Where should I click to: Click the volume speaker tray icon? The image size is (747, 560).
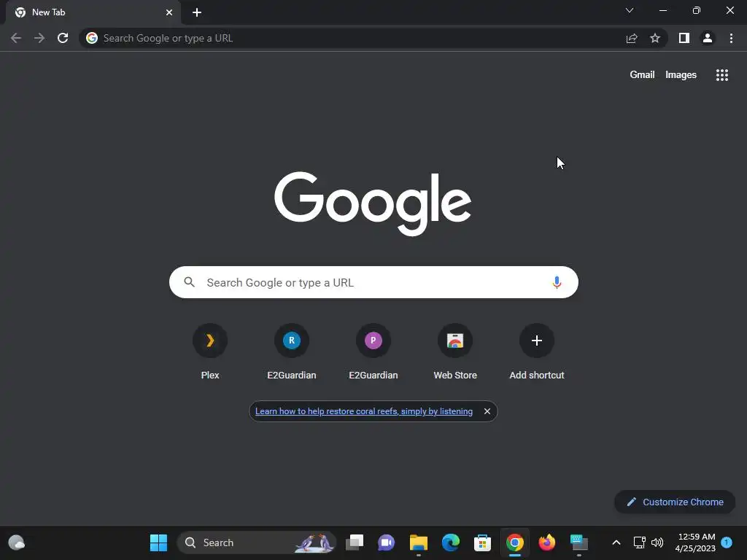[657, 542]
